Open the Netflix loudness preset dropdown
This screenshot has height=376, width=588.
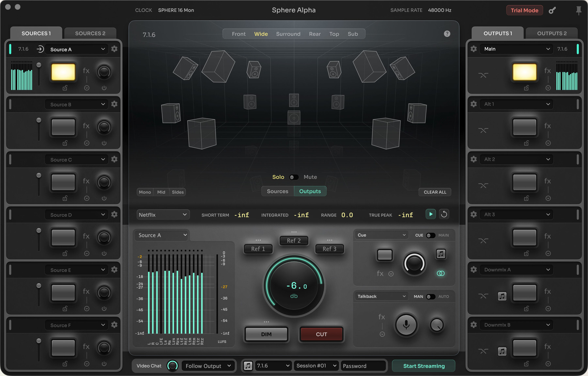click(x=163, y=215)
